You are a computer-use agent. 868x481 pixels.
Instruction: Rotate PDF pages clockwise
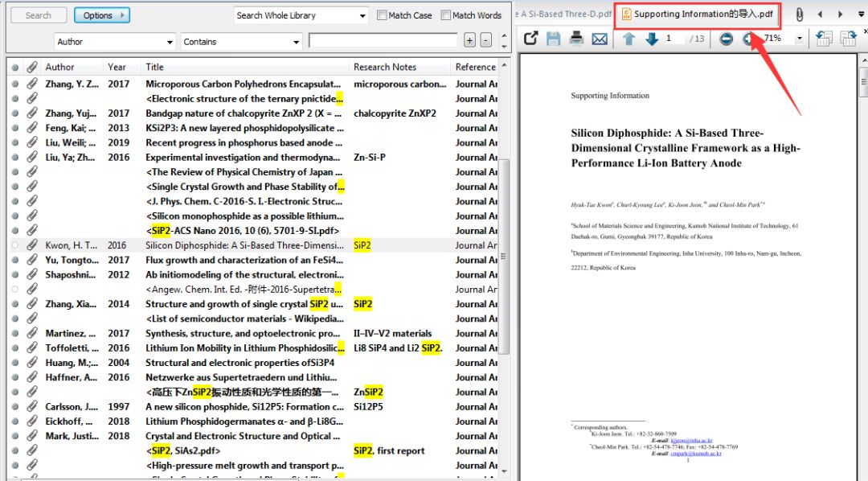point(848,39)
